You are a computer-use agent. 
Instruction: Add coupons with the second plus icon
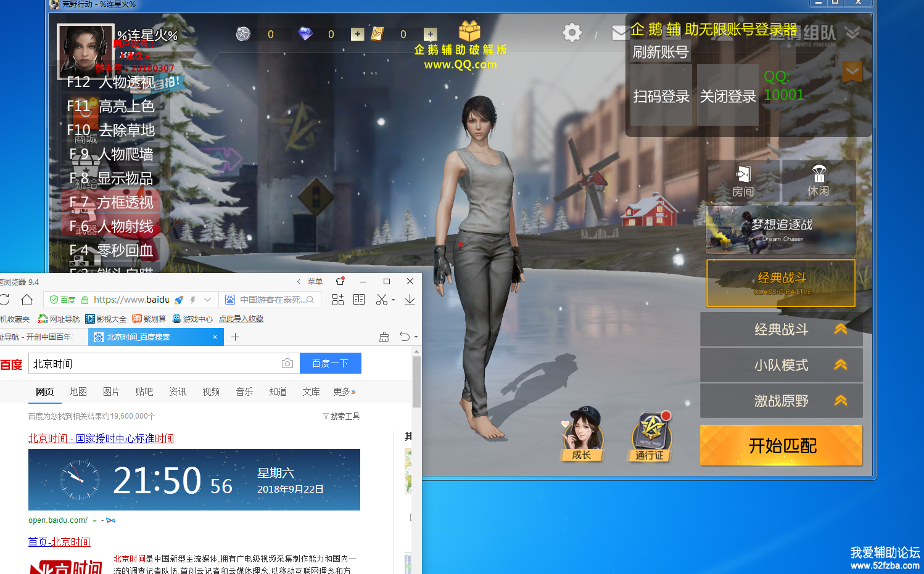(430, 34)
